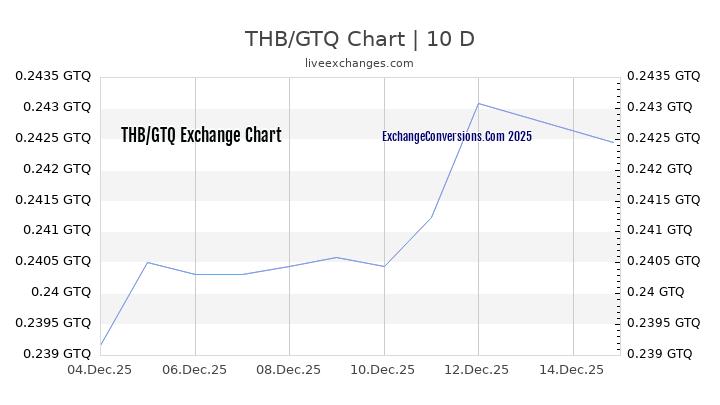Click the 14.Dec.25 date label

(572, 370)
